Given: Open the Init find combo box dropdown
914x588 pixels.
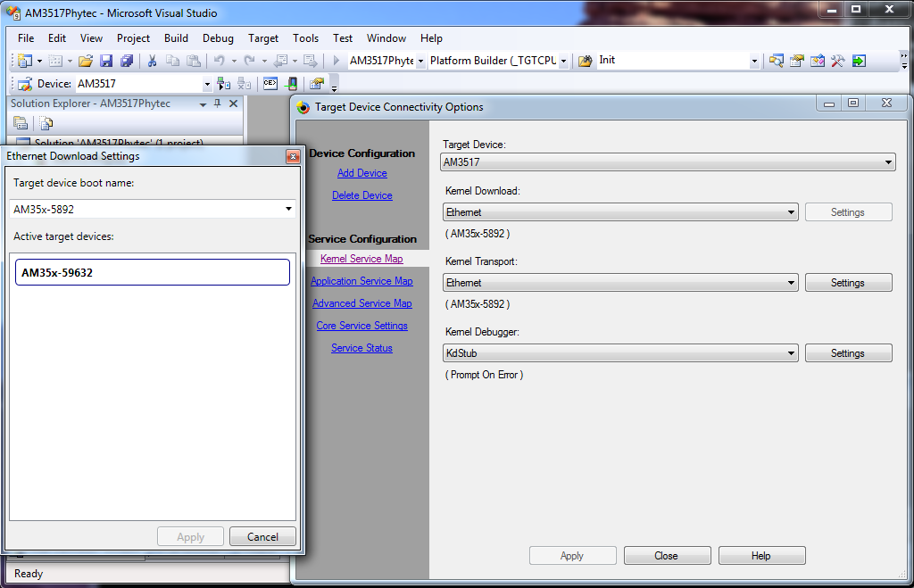Looking at the screenshot, I should point(754,61).
